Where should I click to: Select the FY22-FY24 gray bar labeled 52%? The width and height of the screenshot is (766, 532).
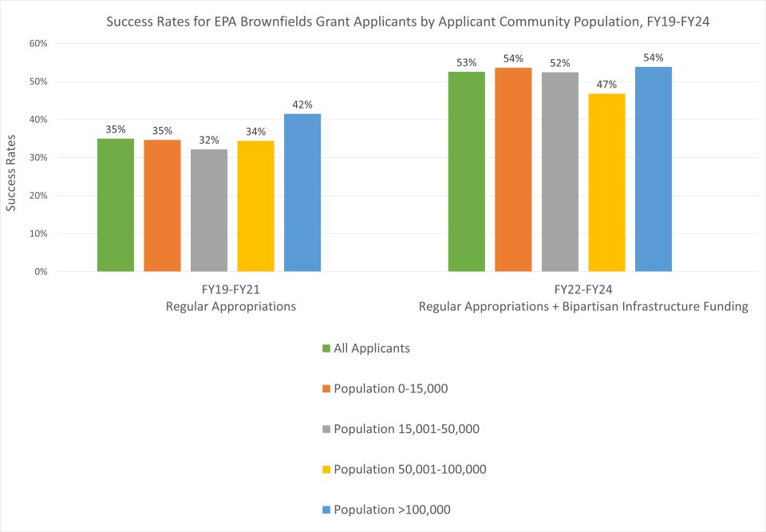559,171
